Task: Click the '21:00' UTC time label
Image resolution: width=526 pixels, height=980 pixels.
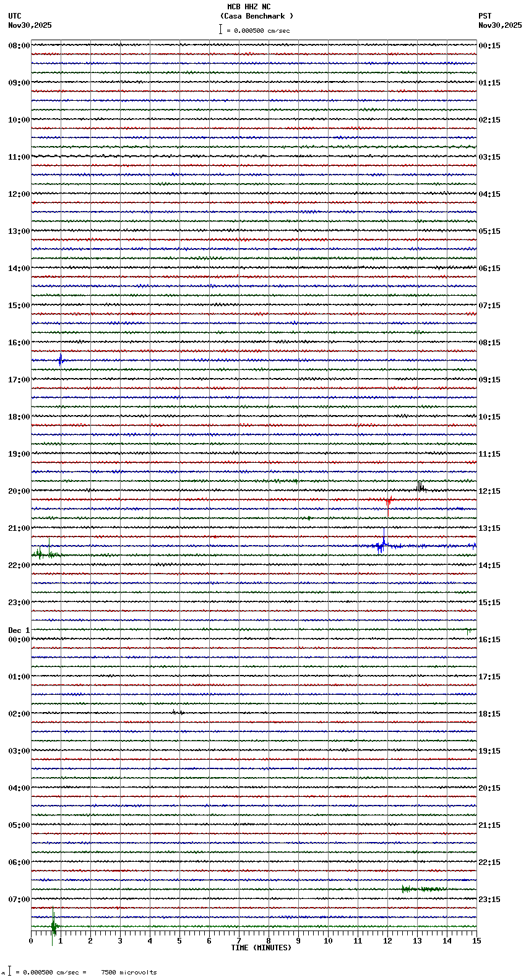Action: pos(19,528)
